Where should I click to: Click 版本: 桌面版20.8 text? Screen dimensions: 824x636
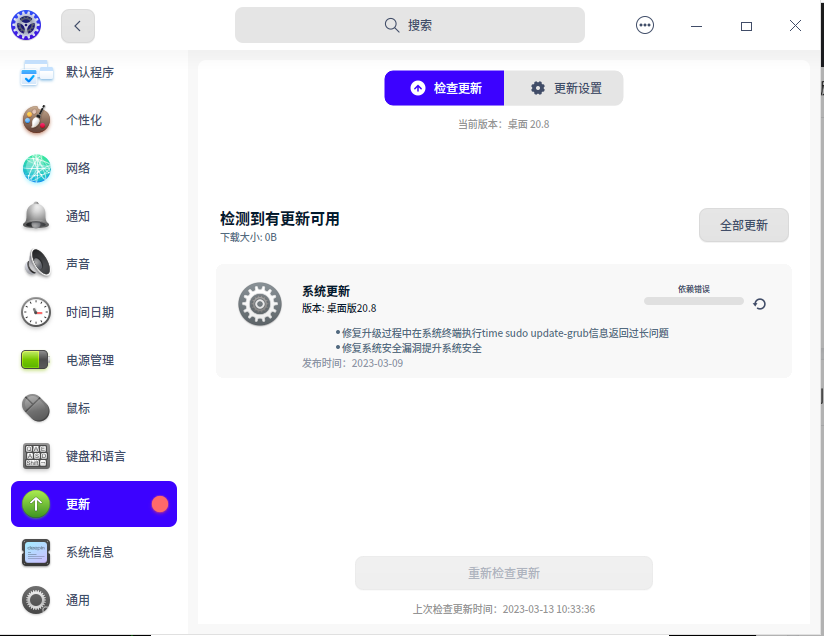339,308
